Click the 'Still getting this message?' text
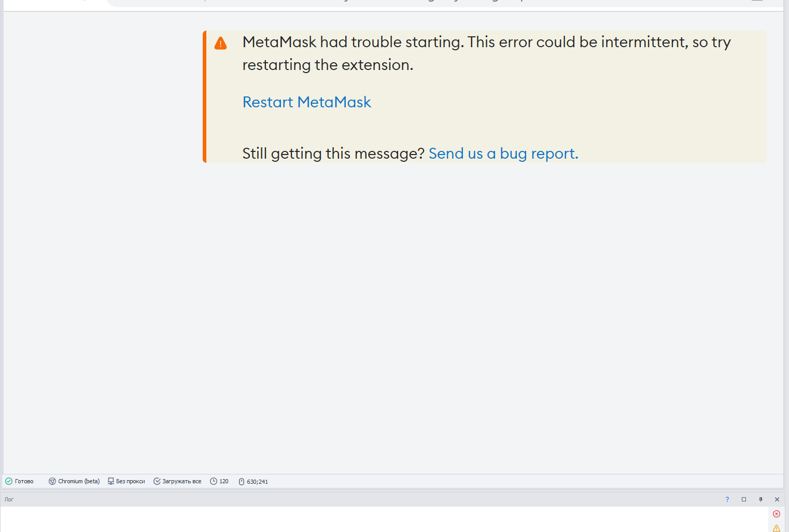Image resolution: width=789 pixels, height=532 pixels. tap(333, 153)
